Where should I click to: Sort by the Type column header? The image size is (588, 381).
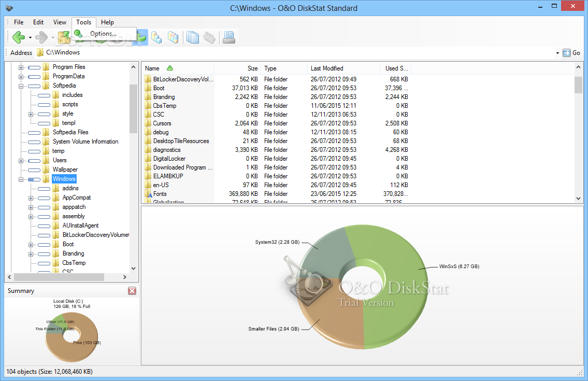click(284, 68)
